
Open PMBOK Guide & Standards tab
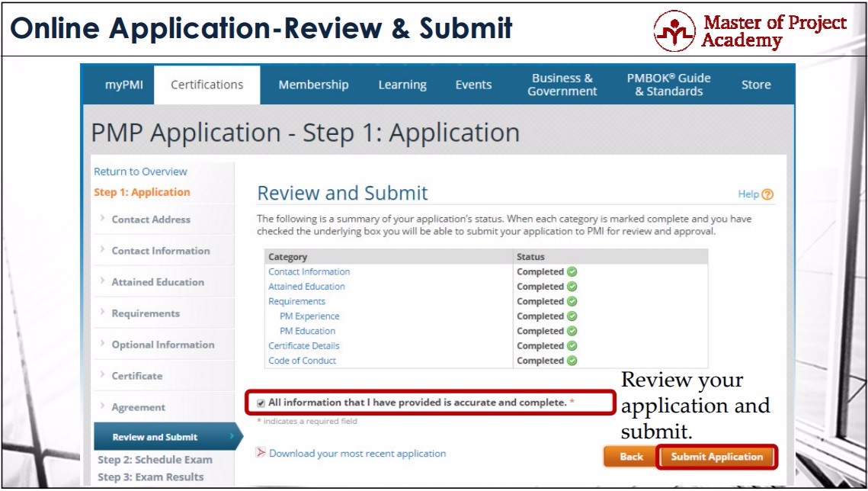click(668, 85)
